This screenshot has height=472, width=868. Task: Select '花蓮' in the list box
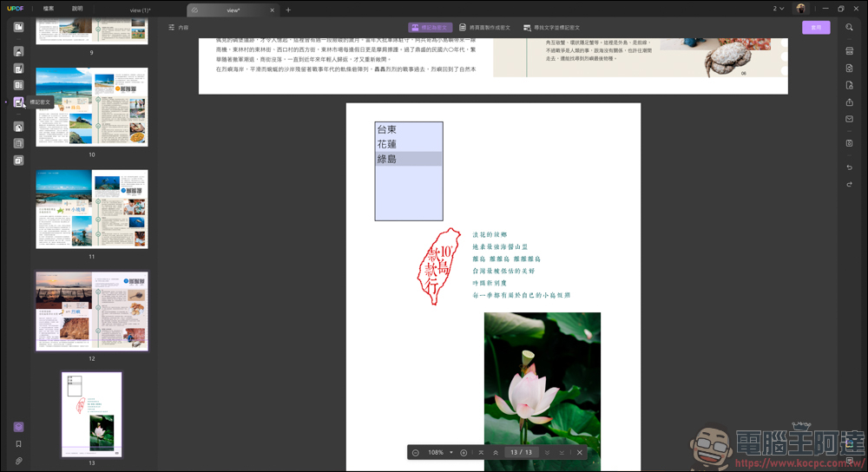(409, 144)
